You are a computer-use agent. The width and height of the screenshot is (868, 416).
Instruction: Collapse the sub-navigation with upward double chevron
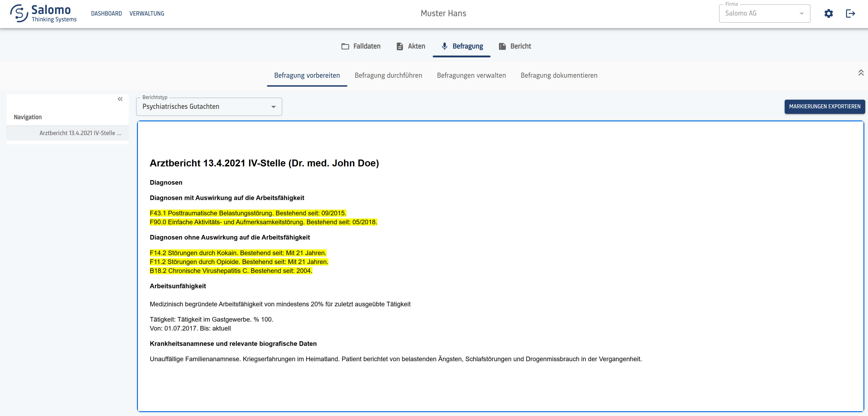click(861, 72)
